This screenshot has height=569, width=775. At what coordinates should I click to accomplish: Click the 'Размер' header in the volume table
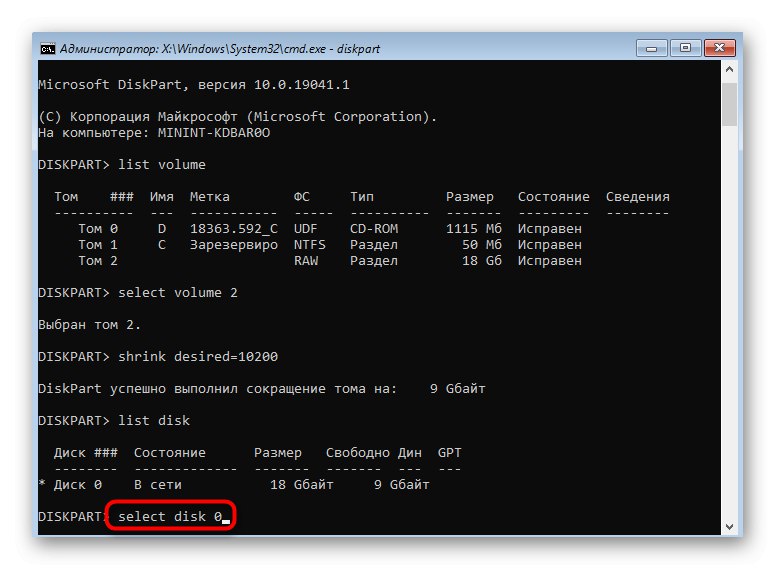pos(470,197)
